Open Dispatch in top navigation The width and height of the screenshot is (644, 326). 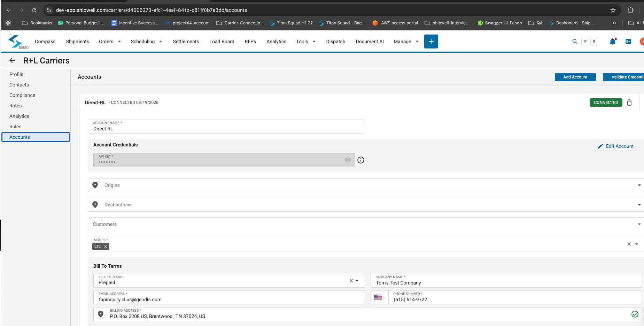336,41
